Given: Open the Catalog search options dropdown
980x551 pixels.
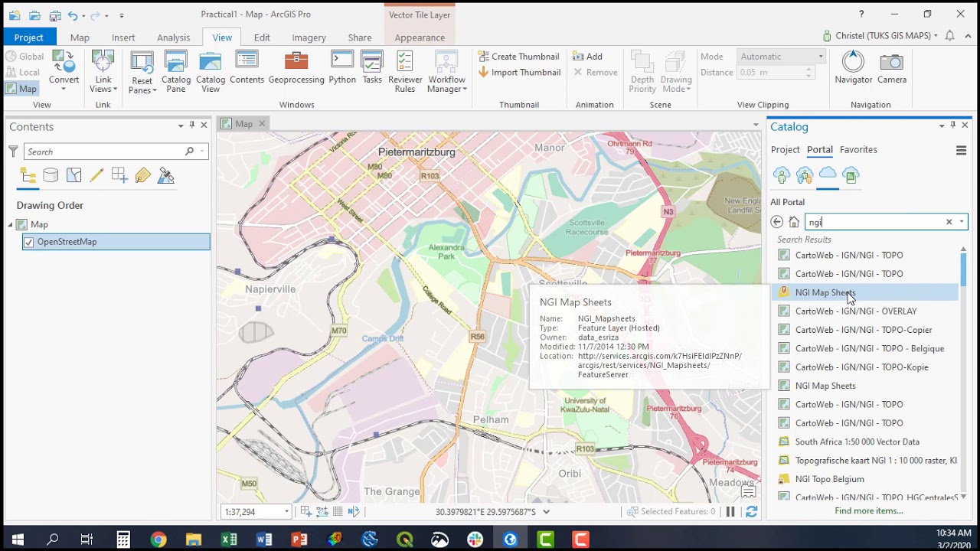Looking at the screenshot, I should tap(962, 222).
